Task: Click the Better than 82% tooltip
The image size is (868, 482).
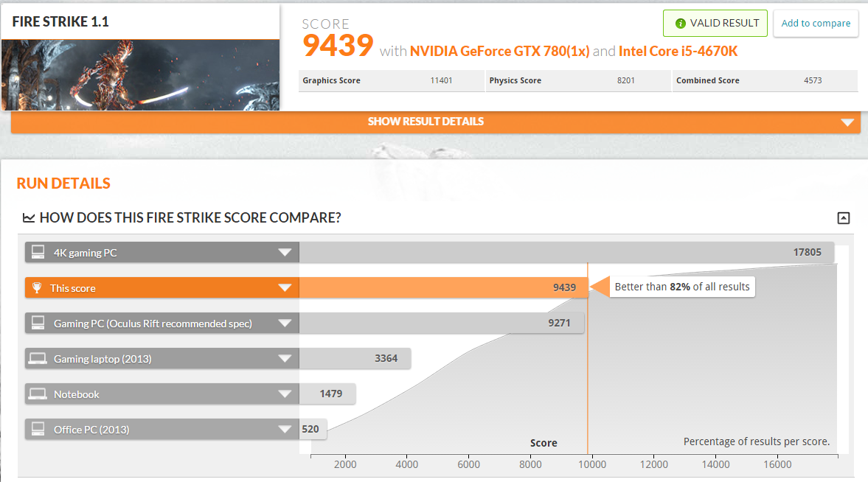Action: click(x=682, y=287)
